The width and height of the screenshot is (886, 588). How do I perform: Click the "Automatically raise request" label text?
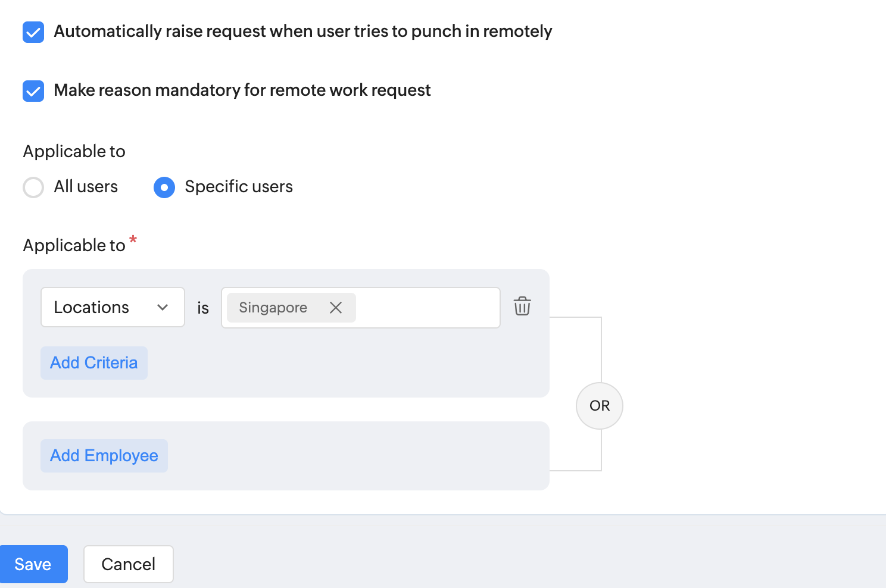302,32
